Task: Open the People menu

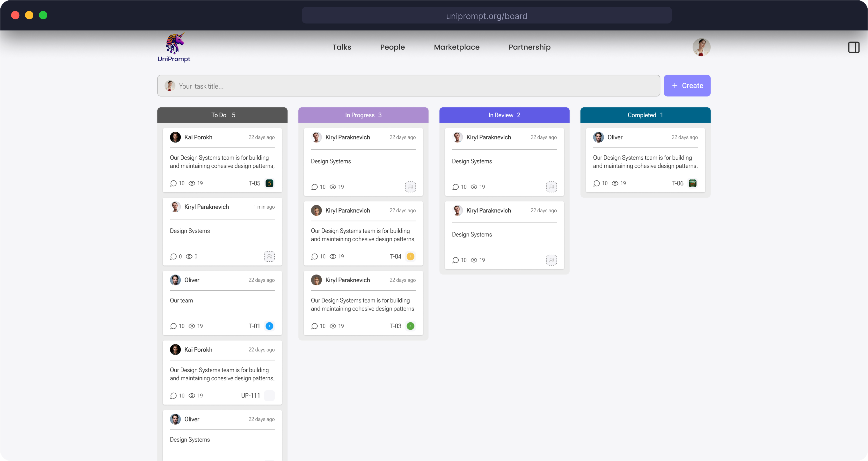Action: [x=392, y=47]
